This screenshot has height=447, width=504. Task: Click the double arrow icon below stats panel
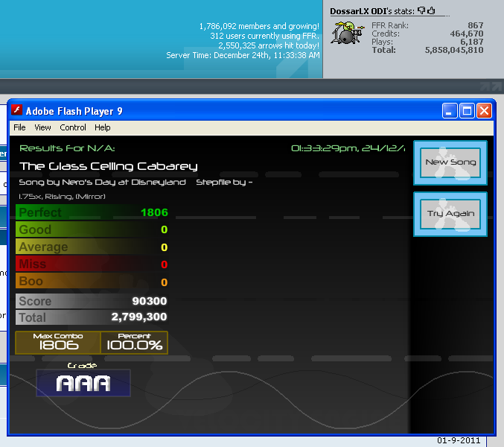491,86
